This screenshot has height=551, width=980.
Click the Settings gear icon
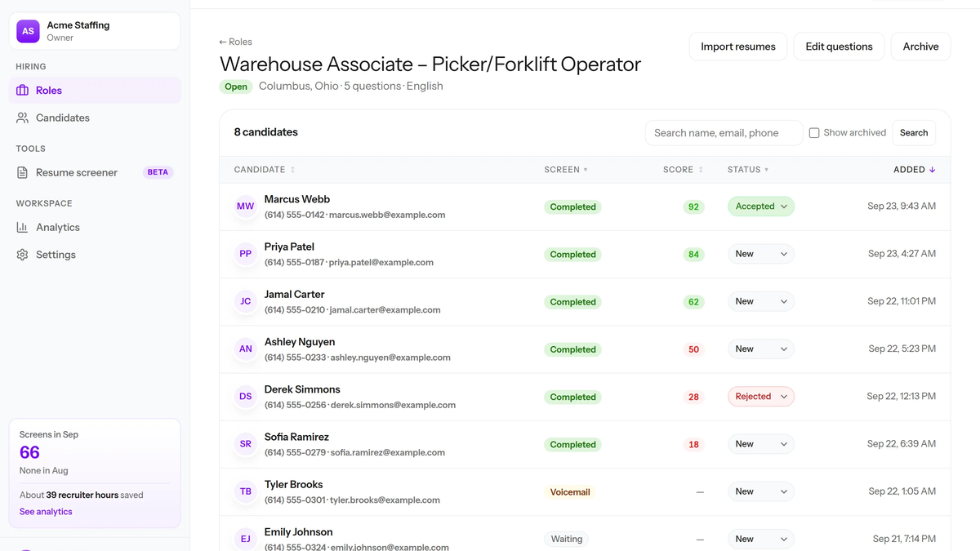click(22, 255)
